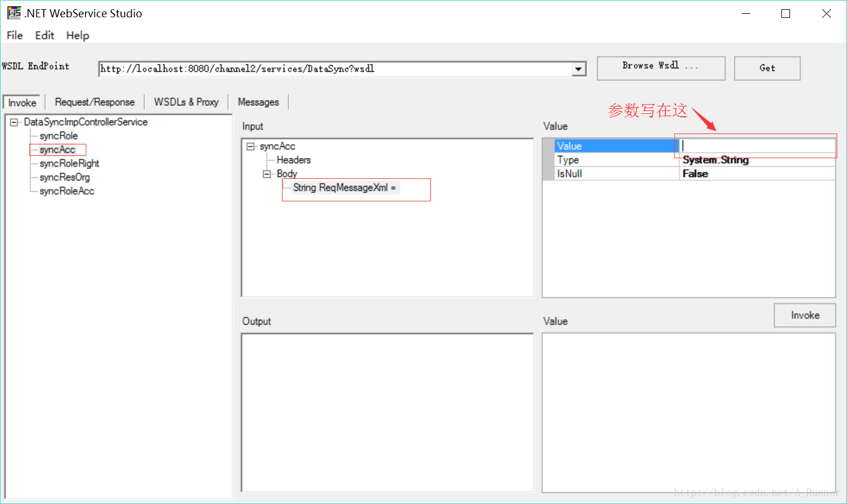Select the syncRoleAcc method
The height and width of the screenshot is (504, 847).
pyautogui.click(x=67, y=191)
